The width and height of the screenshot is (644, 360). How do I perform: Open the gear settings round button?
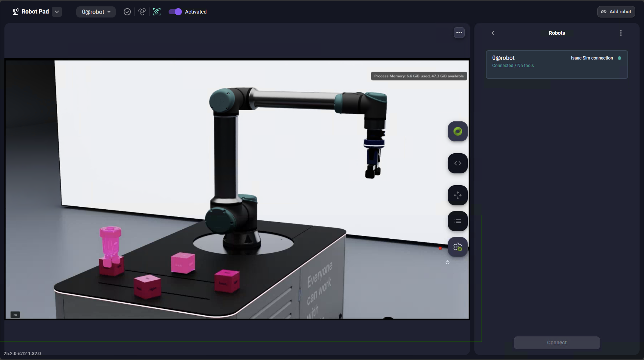point(457,247)
